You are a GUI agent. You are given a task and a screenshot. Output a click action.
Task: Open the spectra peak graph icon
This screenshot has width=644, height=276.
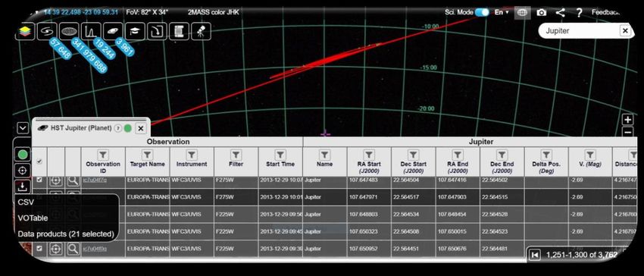tap(91, 31)
